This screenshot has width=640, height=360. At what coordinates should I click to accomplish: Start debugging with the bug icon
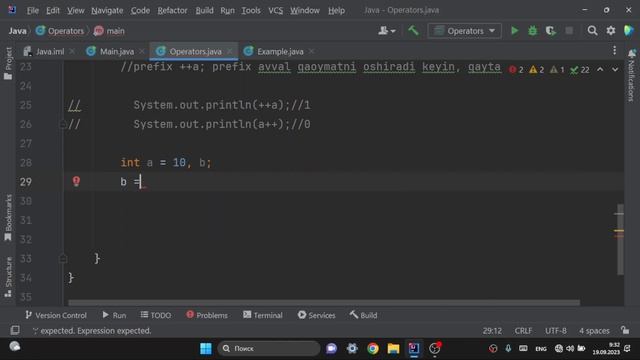pyautogui.click(x=532, y=31)
